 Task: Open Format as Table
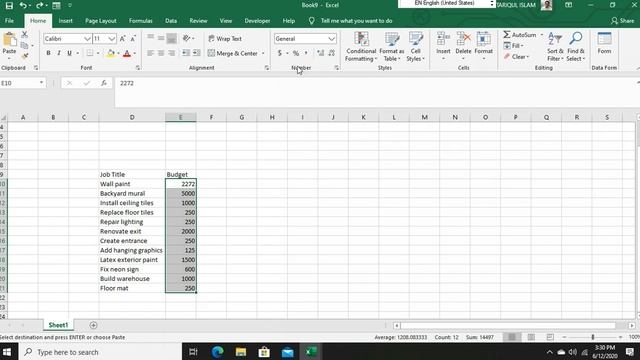pos(391,47)
